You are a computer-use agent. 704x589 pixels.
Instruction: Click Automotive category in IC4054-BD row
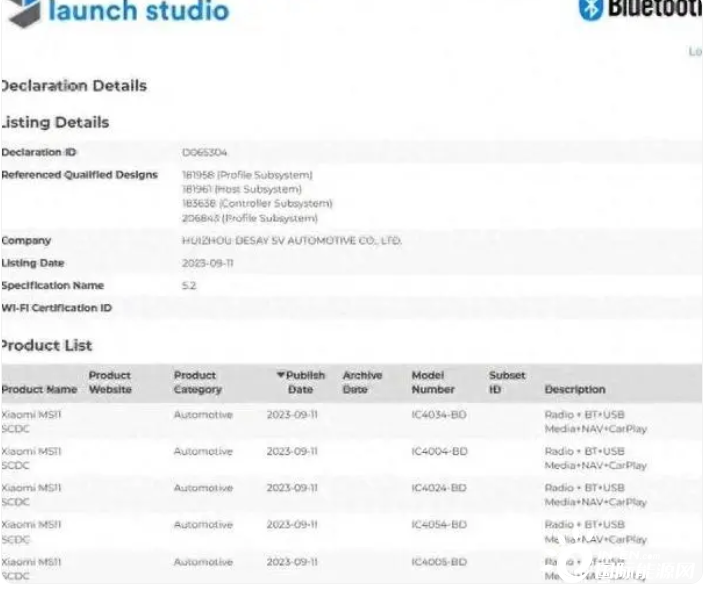(x=203, y=524)
